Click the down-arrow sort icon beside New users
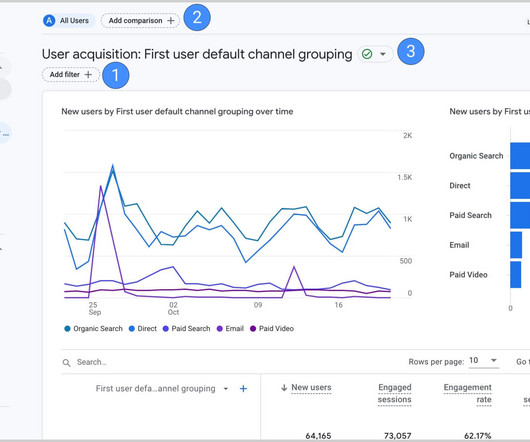The width and height of the screenshot is (530, 442). [284, 388]
